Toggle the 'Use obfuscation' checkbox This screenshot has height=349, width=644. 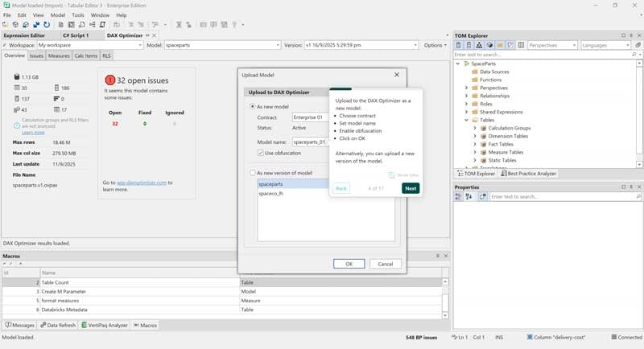(260, 153)
